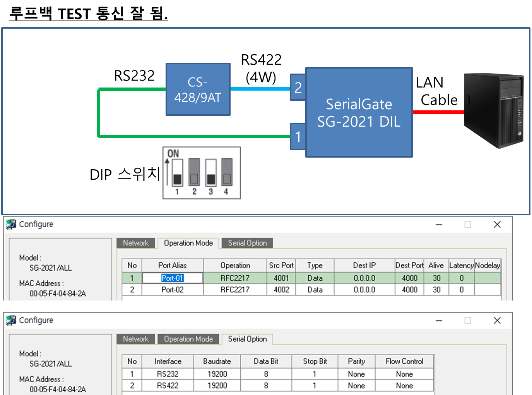Select Serial Option tab above the Baudrate table
Screen dimensions: 532x395
pyautogui.click(x=247, y=339)
